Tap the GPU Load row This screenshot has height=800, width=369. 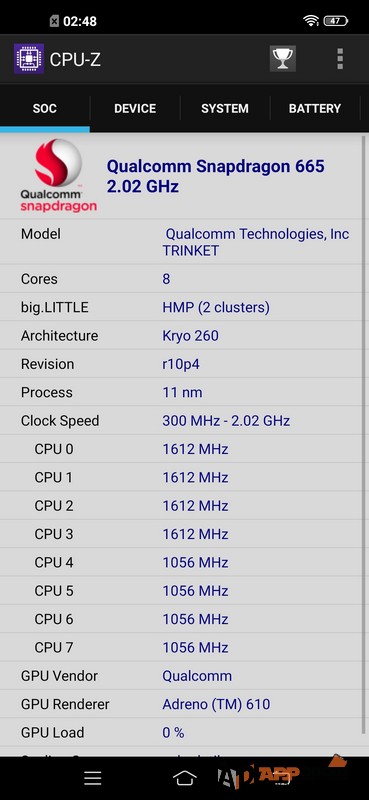coord(181,732)
